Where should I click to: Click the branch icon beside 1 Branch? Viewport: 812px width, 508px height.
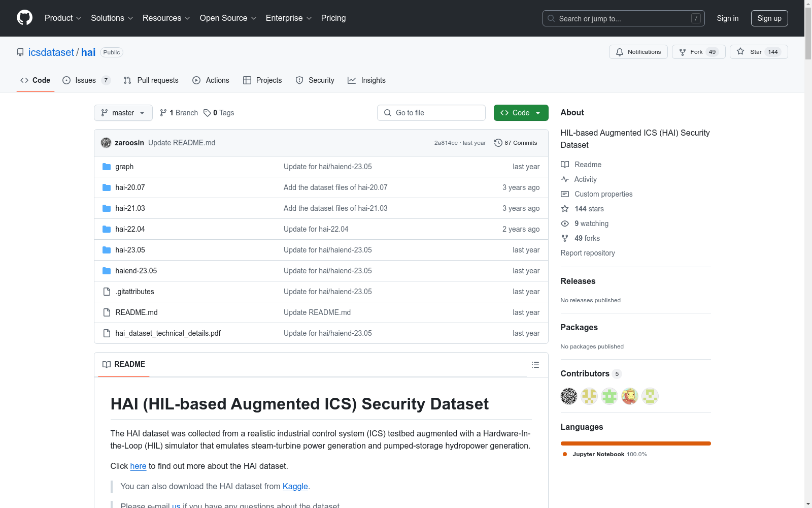click(x=163, y=113)
